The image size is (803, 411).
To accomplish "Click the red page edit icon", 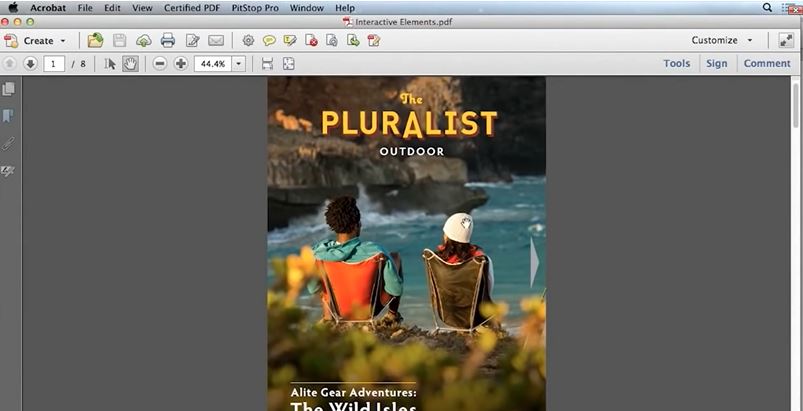I will pyautogui.click(x=374, y=40).
